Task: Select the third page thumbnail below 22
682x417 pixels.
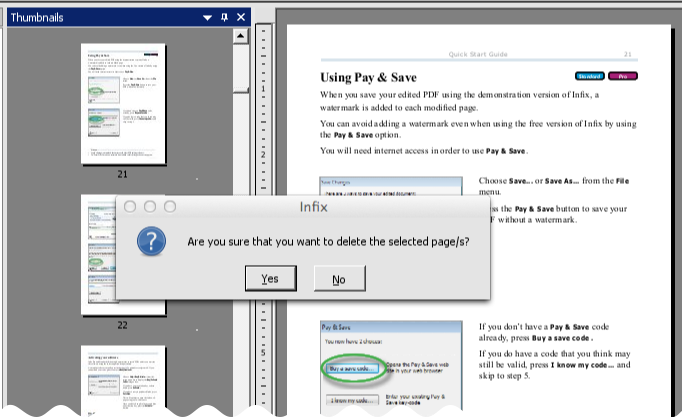Action: (x=122, y=382)
